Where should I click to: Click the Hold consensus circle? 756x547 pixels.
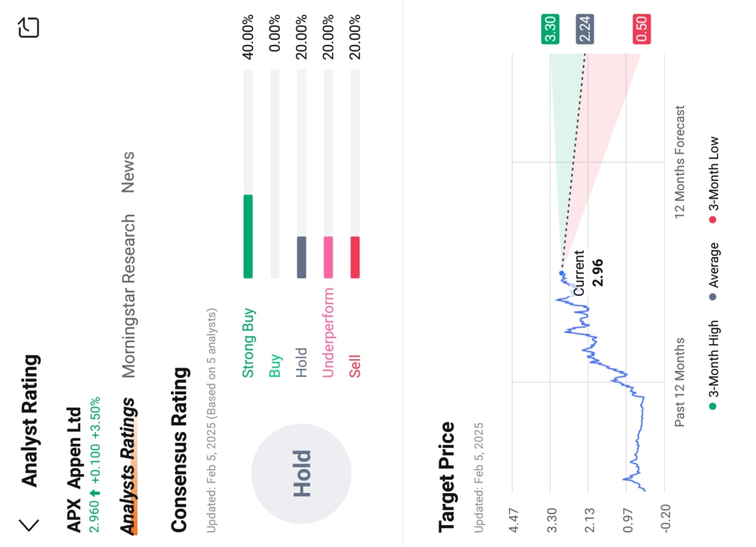pyautogui.click(x=301, y=474)
